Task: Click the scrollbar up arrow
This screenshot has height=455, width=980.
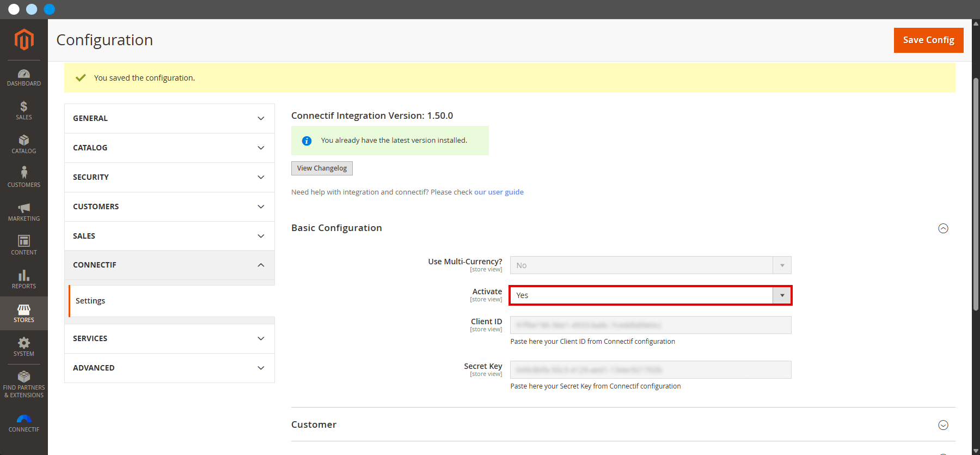Action: coord(976,23)
